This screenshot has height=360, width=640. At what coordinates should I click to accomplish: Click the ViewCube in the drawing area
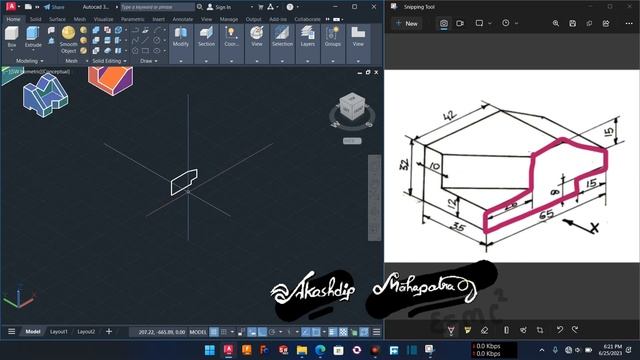351,107
